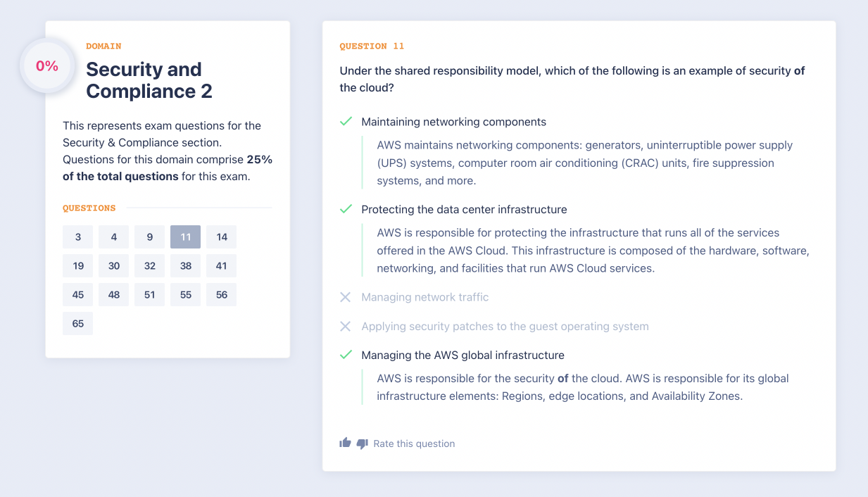Screen dimensions: 868x497
Task: Click the thumbs down rating icon
Action: [363, 443]
